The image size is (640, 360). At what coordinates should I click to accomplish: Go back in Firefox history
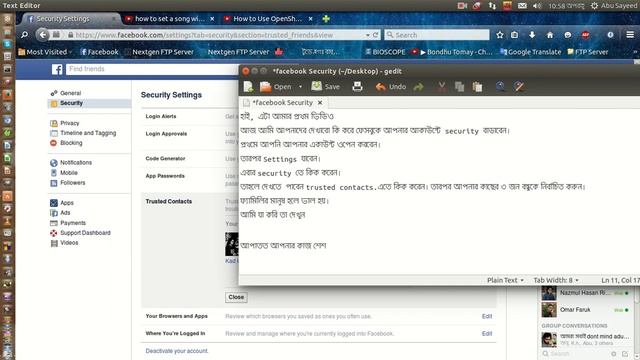pos(42,35)
